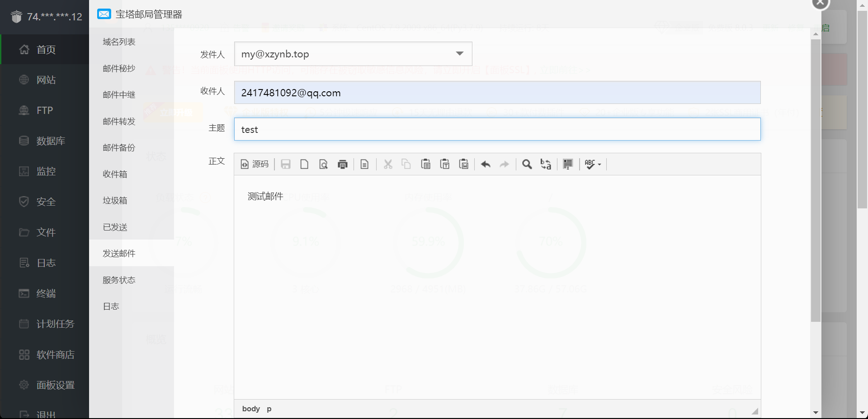Open the Templates icon in editor toolbar
Viewport: 868px width, 419px height.
364,164
